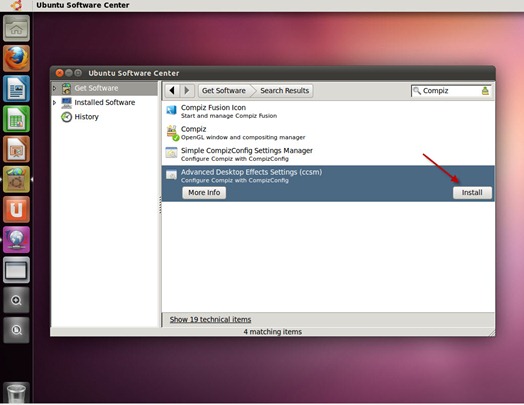Expand the Get Software tree arrow

pyautogui.click(x=54, y=88)
